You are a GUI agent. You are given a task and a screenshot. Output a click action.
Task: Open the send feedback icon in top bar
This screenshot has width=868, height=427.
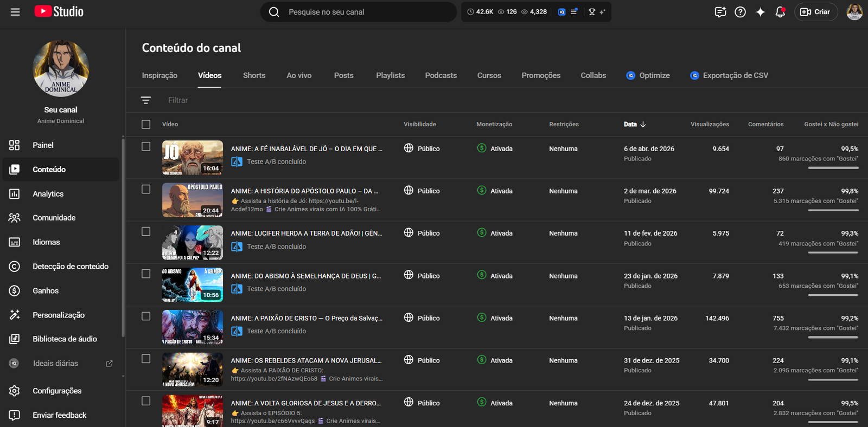(720, 12)
